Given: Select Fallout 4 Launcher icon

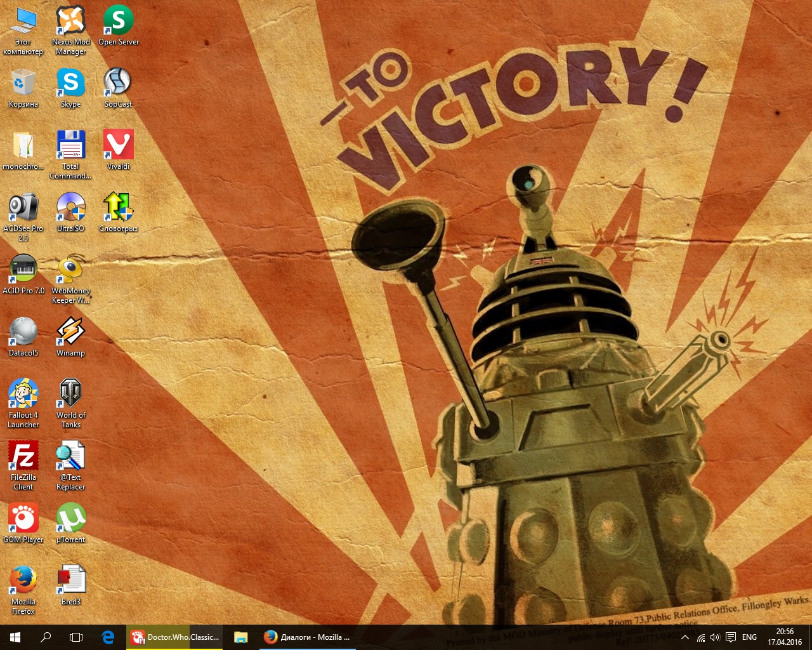Looking at the screenshot, I should (23, 404).
